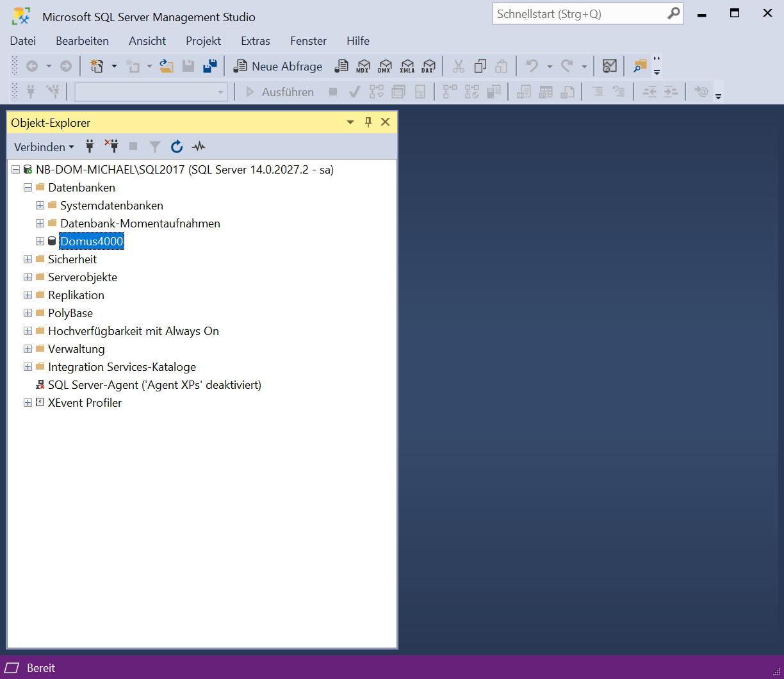Click the Save All icon
784x679 pixels.
coord(210,66)
